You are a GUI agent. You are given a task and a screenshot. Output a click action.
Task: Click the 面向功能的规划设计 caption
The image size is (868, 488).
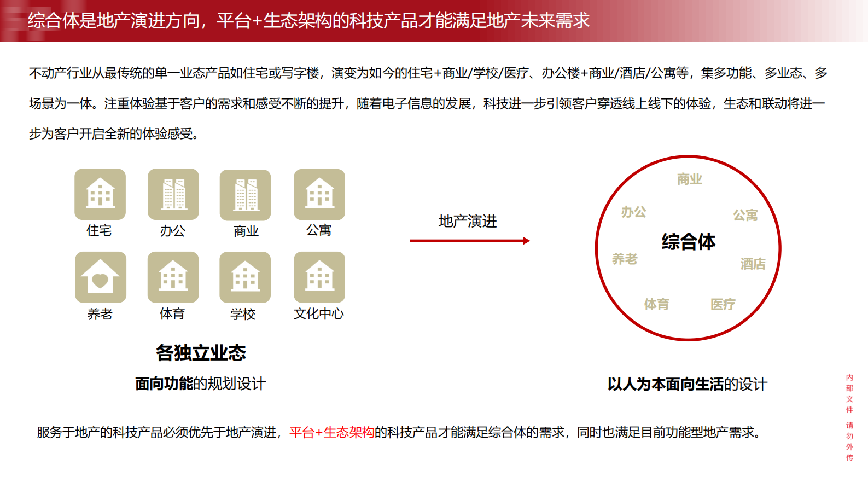200,384
